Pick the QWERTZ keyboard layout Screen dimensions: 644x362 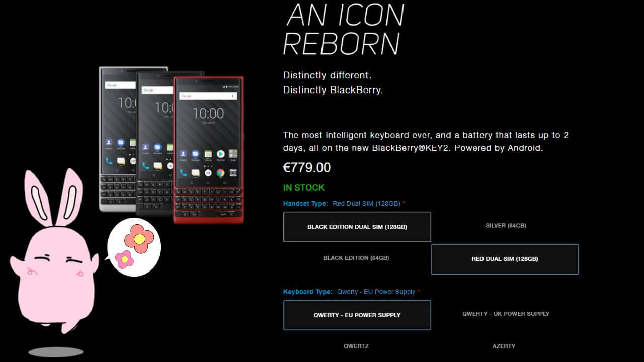click(356, 346)
